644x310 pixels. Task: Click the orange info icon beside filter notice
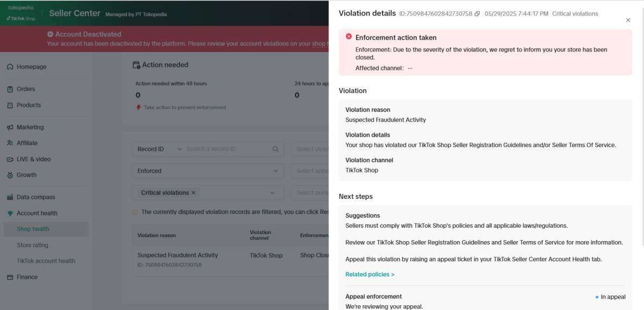click(x=135, y=212)
